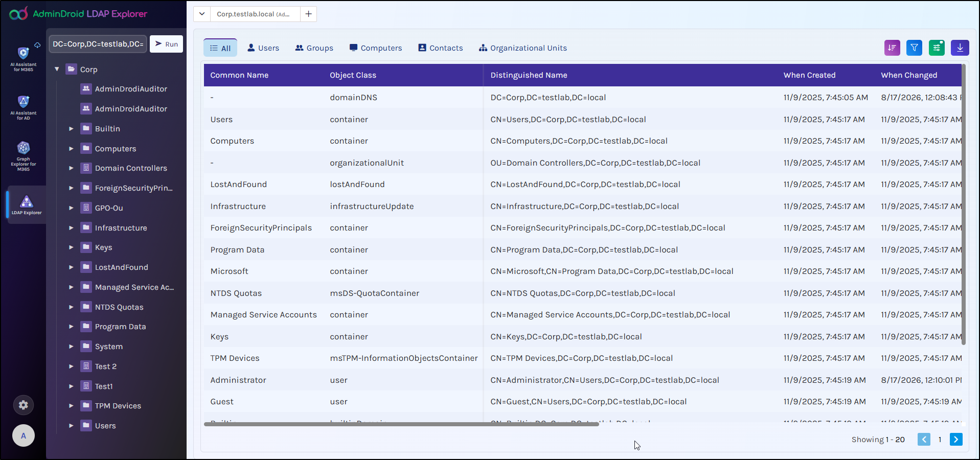
Task: Select the Program Data tree item
Action: point(120,327)
